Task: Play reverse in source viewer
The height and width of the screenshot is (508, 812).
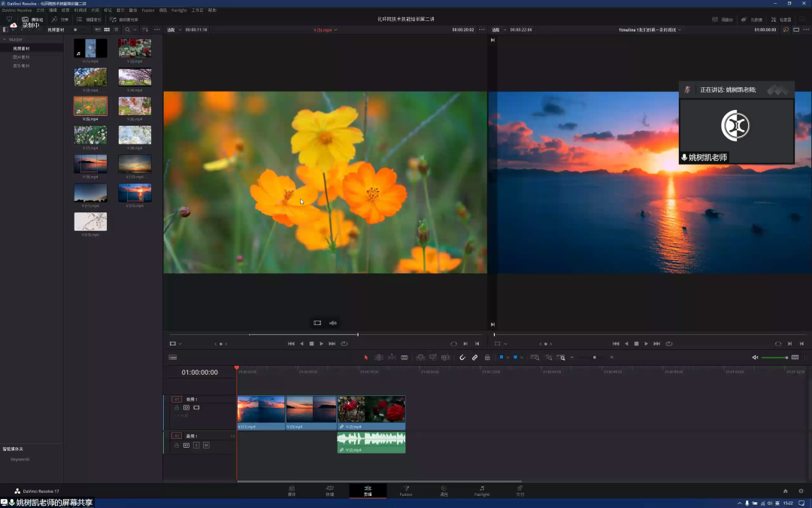Action: tap(301, 344)
